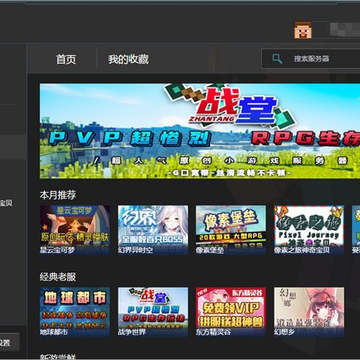
Task: Open 星云宝可梦 server thumbnail
Action: click(75, 230)
